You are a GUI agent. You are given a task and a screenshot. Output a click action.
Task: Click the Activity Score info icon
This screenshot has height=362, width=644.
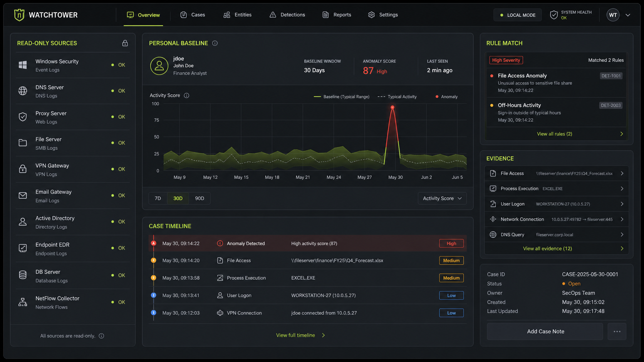(186, 95)
